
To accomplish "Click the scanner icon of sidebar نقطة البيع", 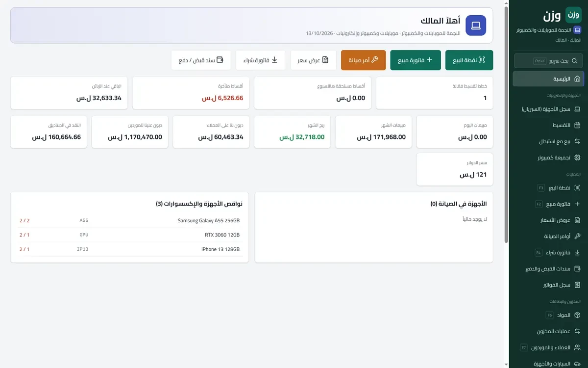I will [577, 187].
